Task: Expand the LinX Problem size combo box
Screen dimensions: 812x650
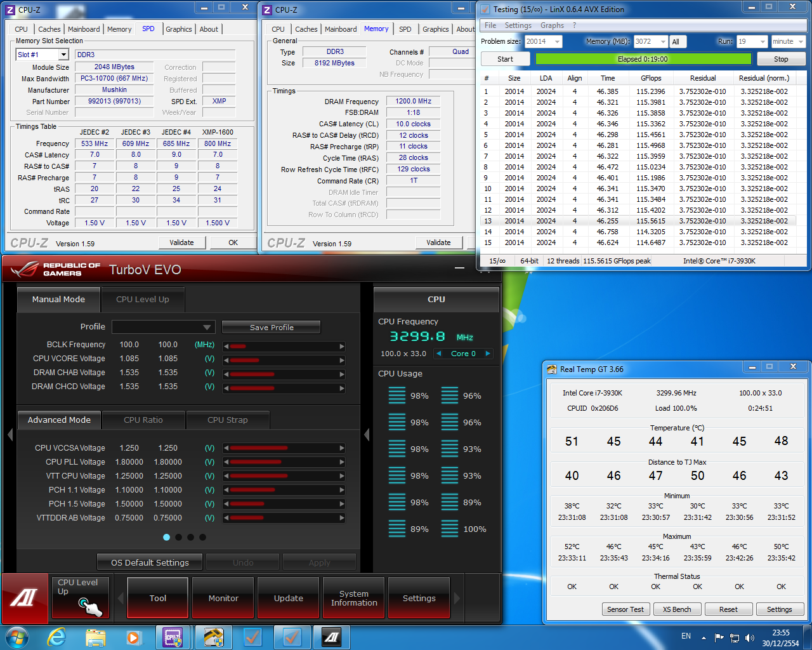Action: click(x=557, y=42)
